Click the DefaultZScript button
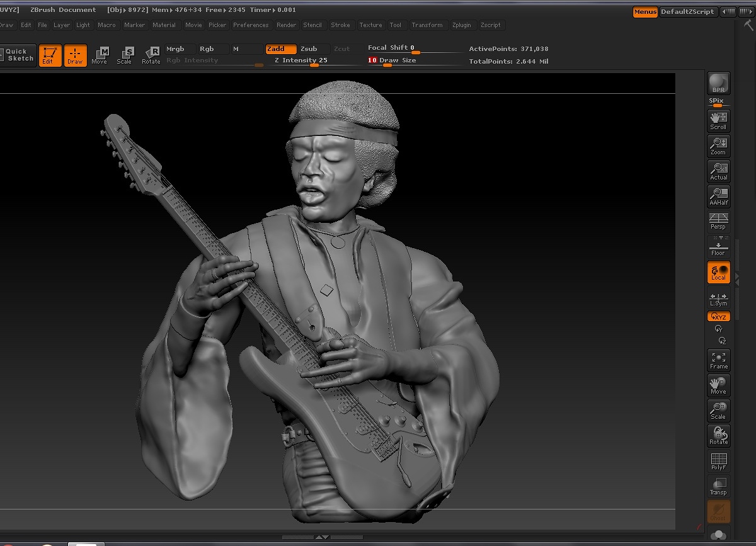Viewport: 756px width, 546px height. pyautogui.click(x=687, y=11)
